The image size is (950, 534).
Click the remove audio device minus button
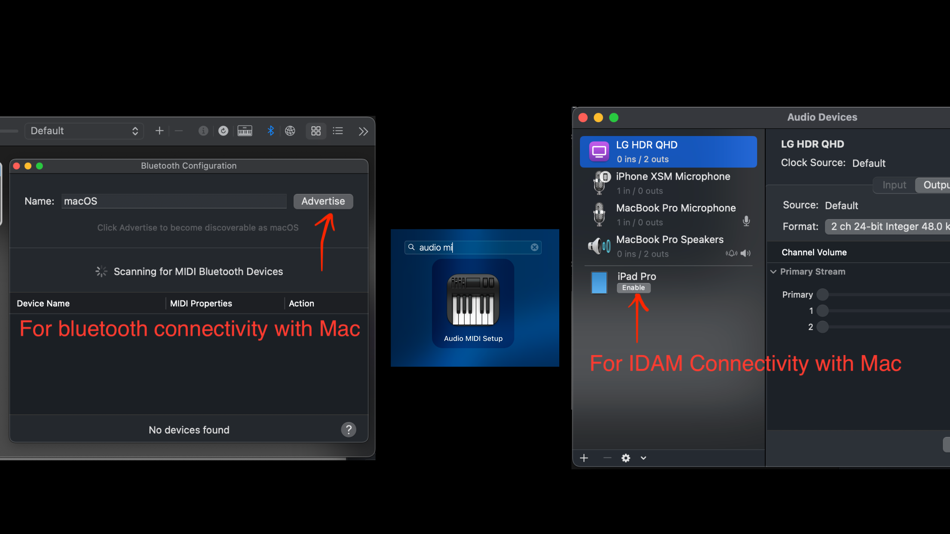(606, 458)
